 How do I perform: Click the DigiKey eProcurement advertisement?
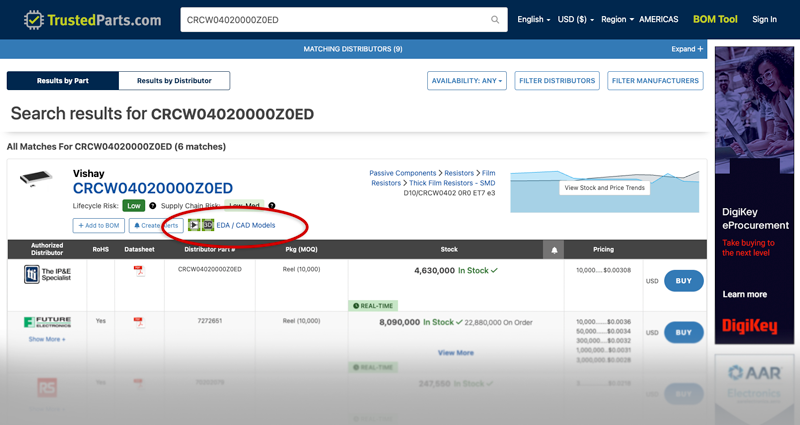(754, 195)
